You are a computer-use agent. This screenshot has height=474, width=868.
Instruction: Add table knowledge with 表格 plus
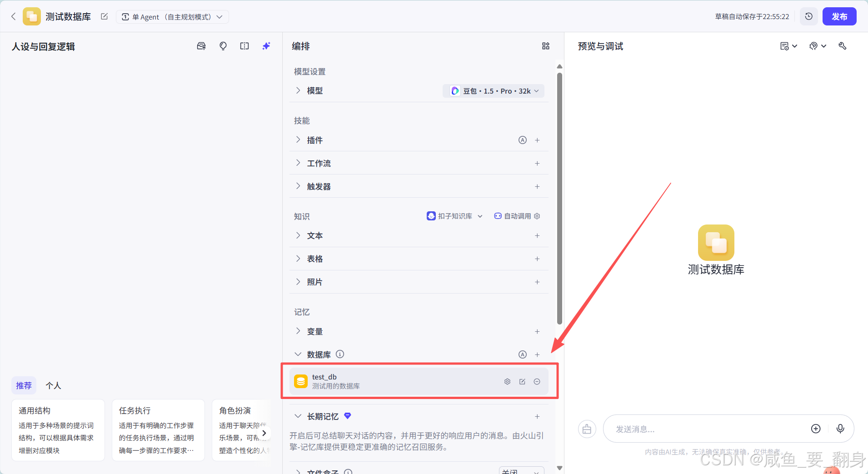(x=537, y=259)
